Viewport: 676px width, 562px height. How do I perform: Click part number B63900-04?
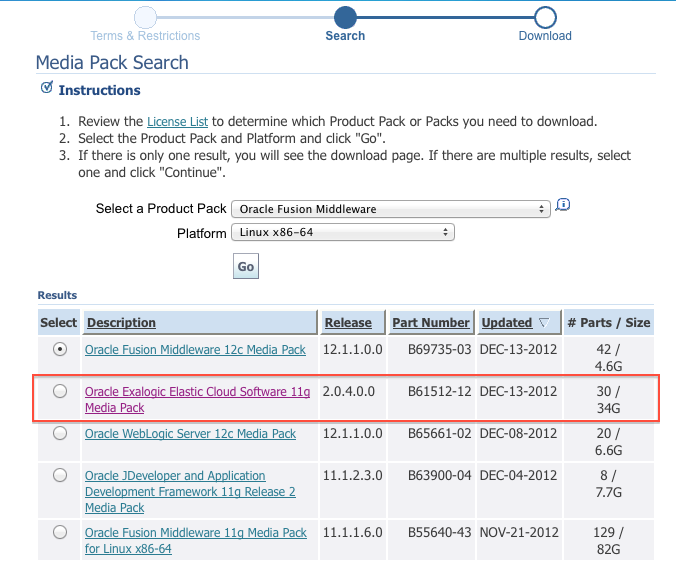pyautogui.click(x=440, y=475)
